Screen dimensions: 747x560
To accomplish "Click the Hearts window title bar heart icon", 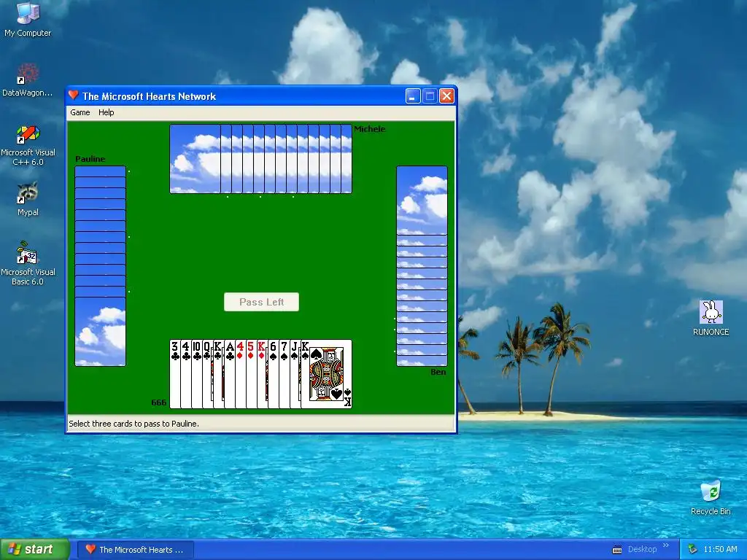I will [x=73, y=96].
